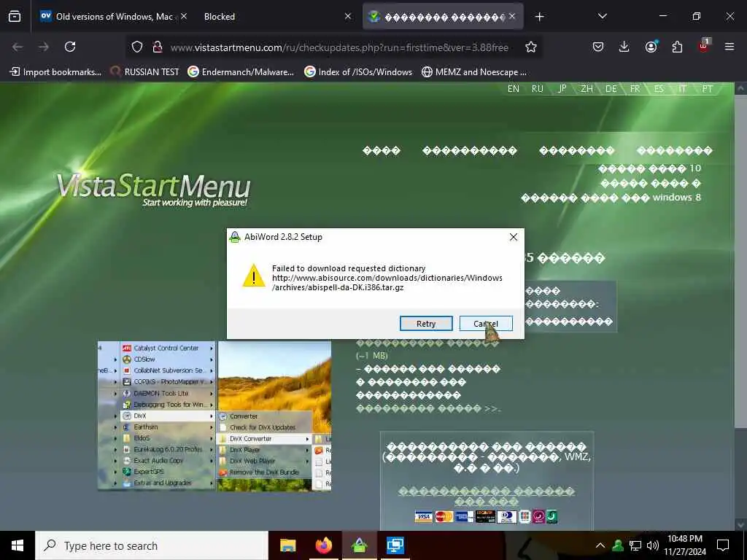Click the Visa payment icon
This screenshot has height=560, width=747.
[424, 517]
